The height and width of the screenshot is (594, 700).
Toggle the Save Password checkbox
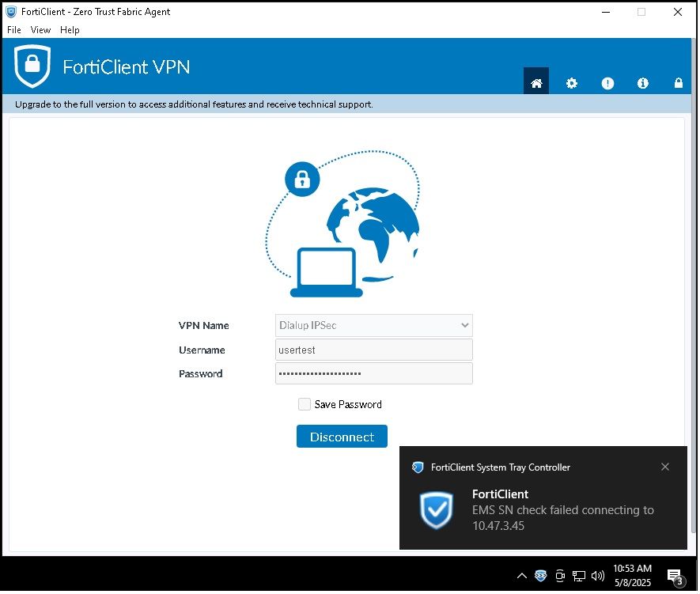point(305,406)
